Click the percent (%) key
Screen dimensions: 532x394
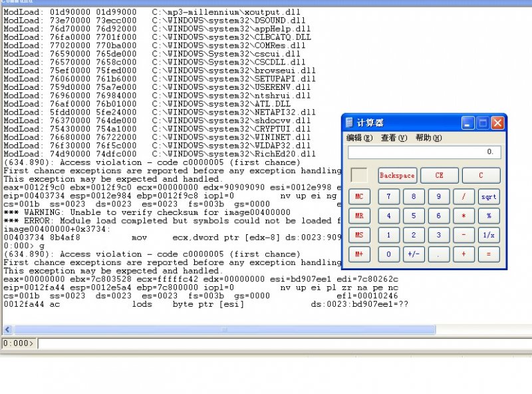489,216
